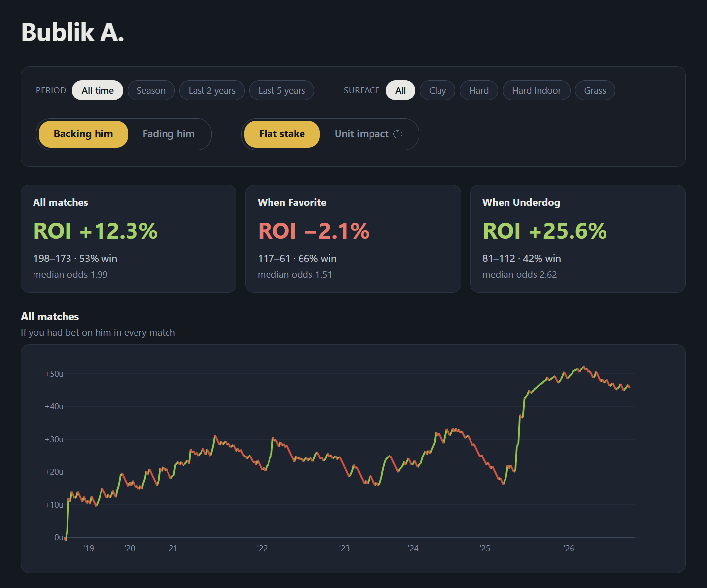Click the 198–173 · 53% win record
This screenshot has width=707, height=588.
pos(75,259)
